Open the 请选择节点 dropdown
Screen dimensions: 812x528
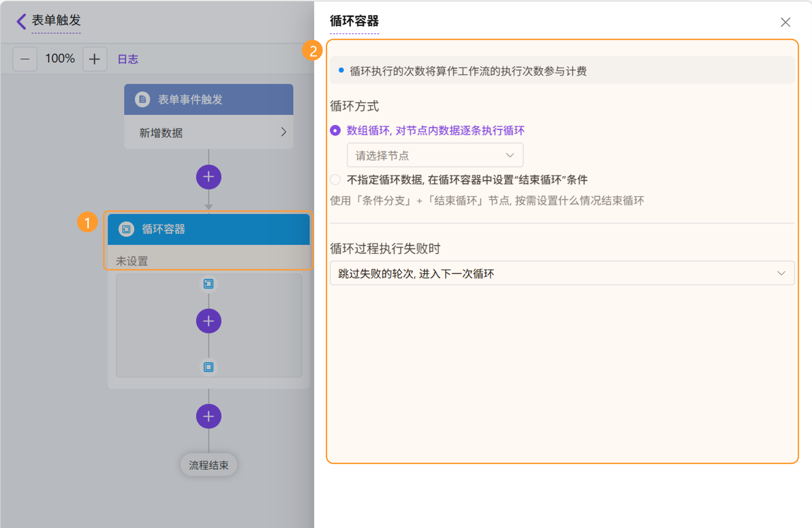(x=435, y=155)
